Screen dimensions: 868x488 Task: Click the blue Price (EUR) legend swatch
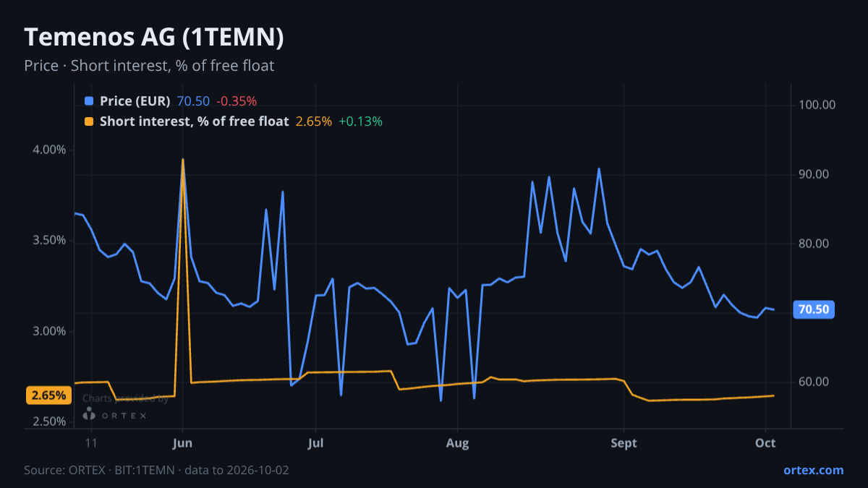(x=89, y=101)
